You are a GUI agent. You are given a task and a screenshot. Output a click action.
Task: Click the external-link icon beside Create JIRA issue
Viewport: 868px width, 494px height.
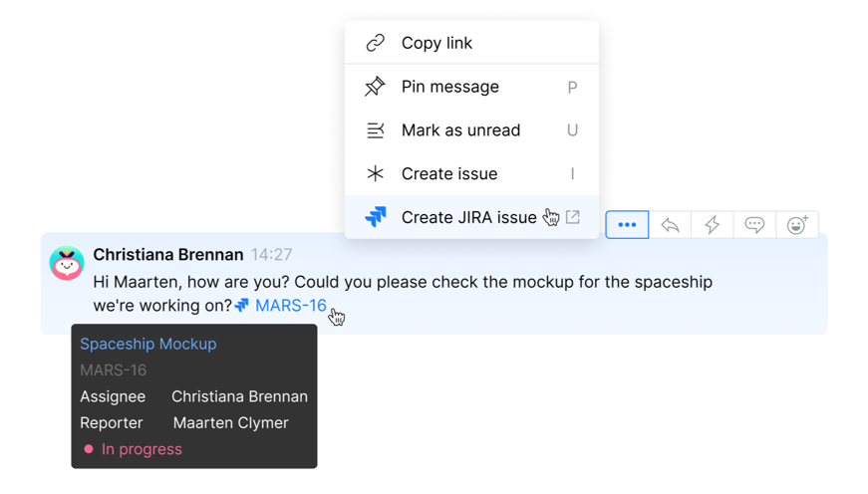(573, 217)
